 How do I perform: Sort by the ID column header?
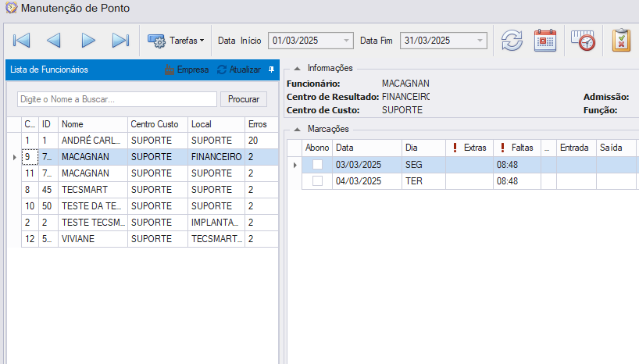tap(48, 124)
